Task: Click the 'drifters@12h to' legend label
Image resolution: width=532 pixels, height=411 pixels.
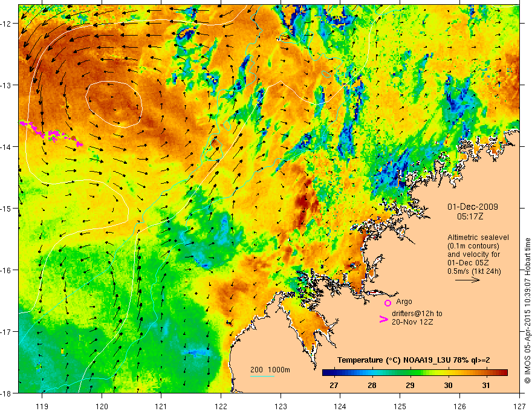Action: (417, 314)
